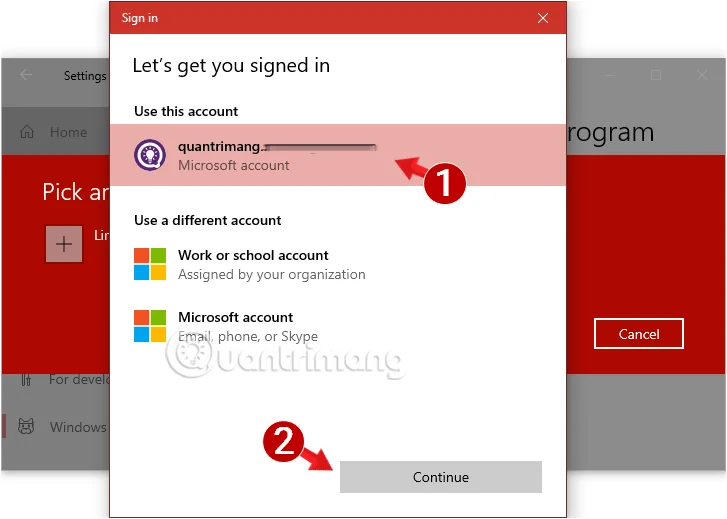The width and height of the screenshot is (727, 519).
Task: Open For developers in Settings sidebar
Action: [x=56, y=379]
